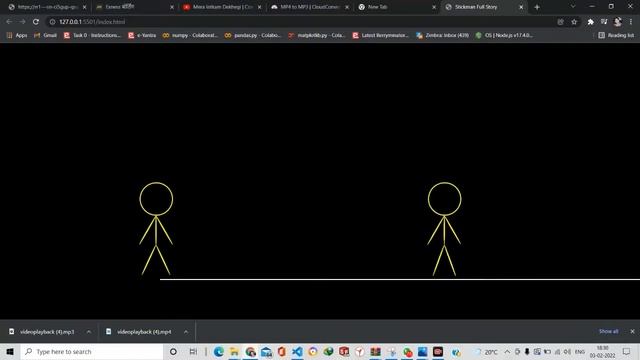Image resolution: width=640 pixels, height=360 pixels.
Task: Switch to the second tab with Hindi title
Action: coord(135,7)
